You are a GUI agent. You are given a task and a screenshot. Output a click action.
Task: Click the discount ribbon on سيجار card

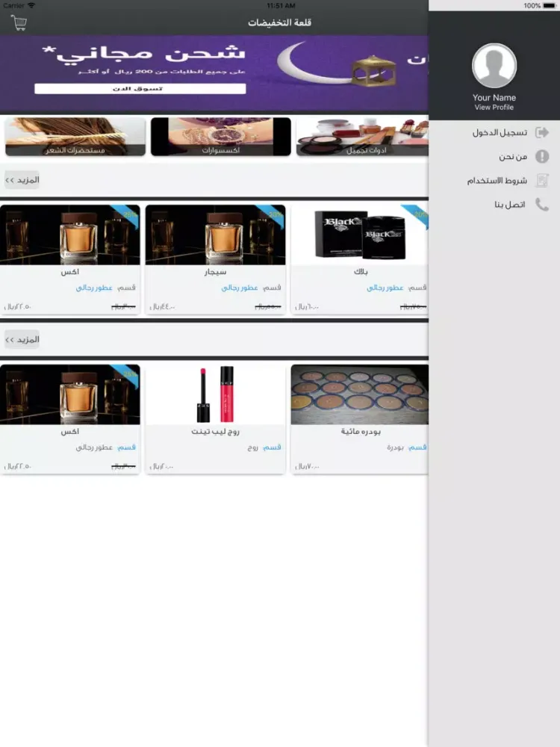[x=272, y=215]
